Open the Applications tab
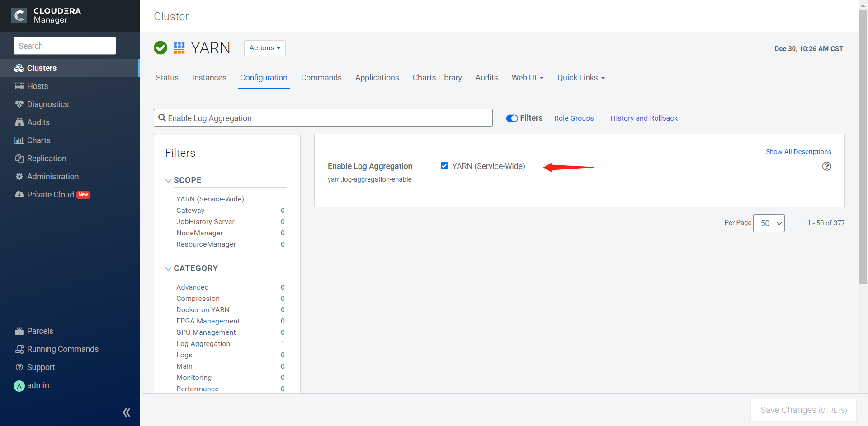The height and width of the screenshot is (426, 868). tap(377, 78)
